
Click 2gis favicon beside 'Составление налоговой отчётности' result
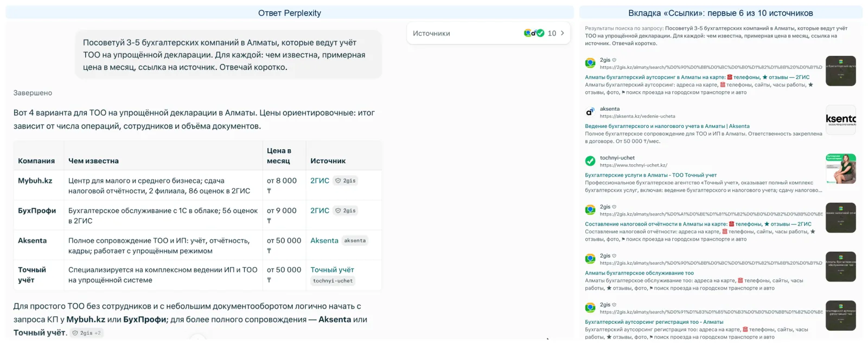coord(590,210)
